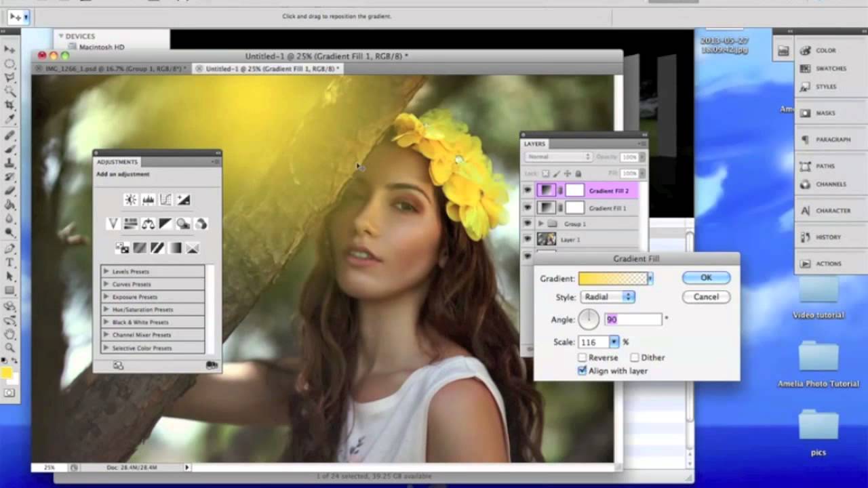Open the Adjustments panel tab
This screenshot has width=868, height=488.
coord(117,162)
